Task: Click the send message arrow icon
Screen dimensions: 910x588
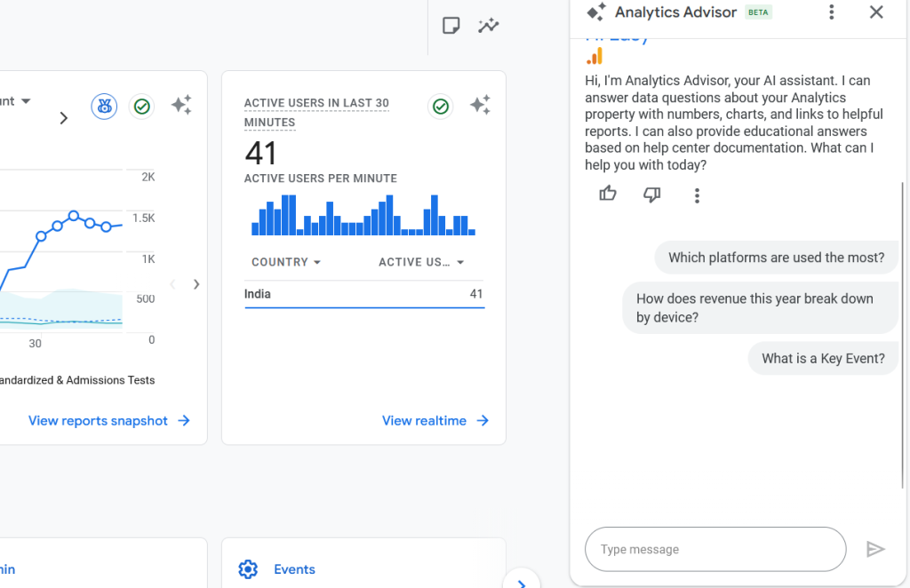Action: point(875,549)
